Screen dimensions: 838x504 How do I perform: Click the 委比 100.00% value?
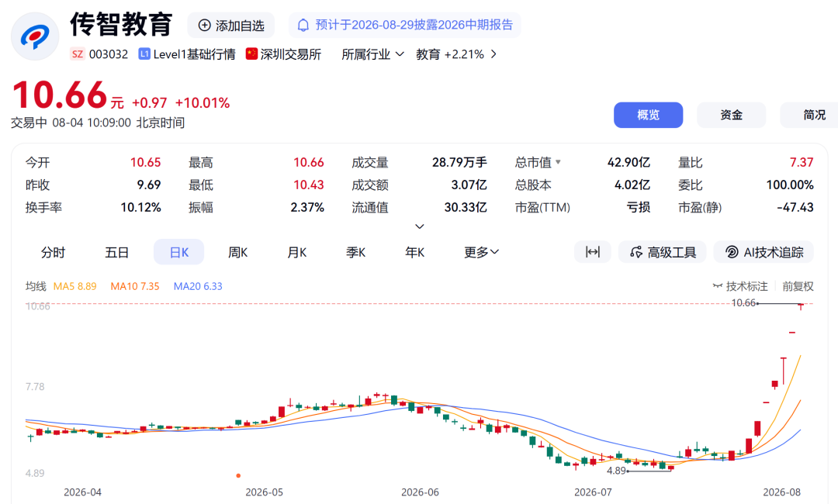pyautogui.click(x=790, y=185)
